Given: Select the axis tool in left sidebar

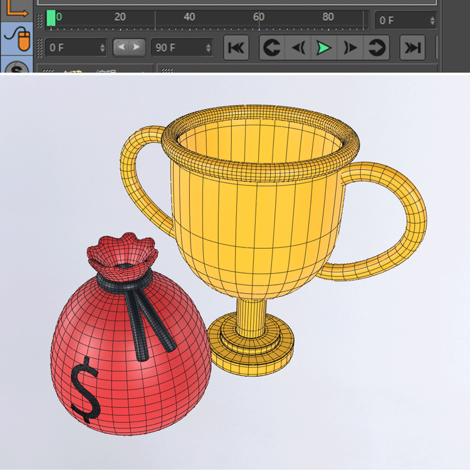Looking at the screenshot, I should (x=18, y=8).
